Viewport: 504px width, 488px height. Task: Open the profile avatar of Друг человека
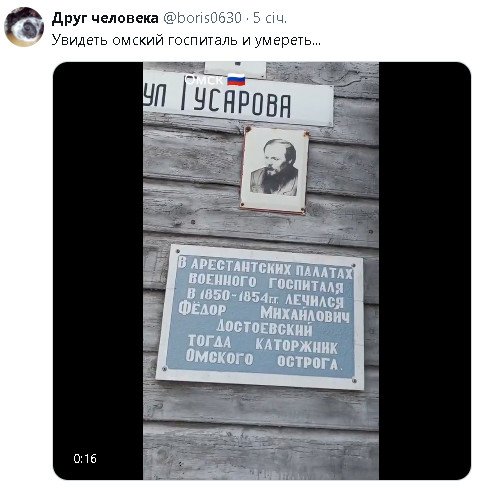(x=24, y=27)
